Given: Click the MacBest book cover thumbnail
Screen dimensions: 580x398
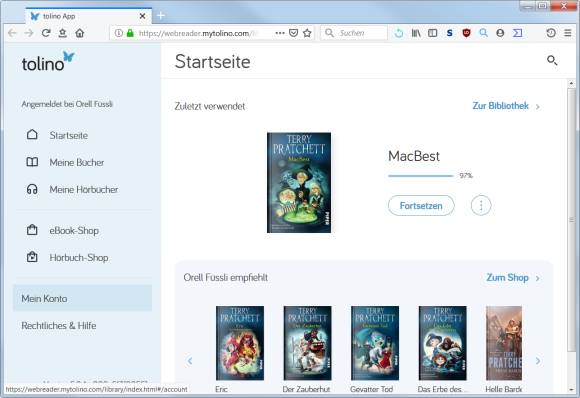Looking at the screenshot, I should click(x=299, y=182).
